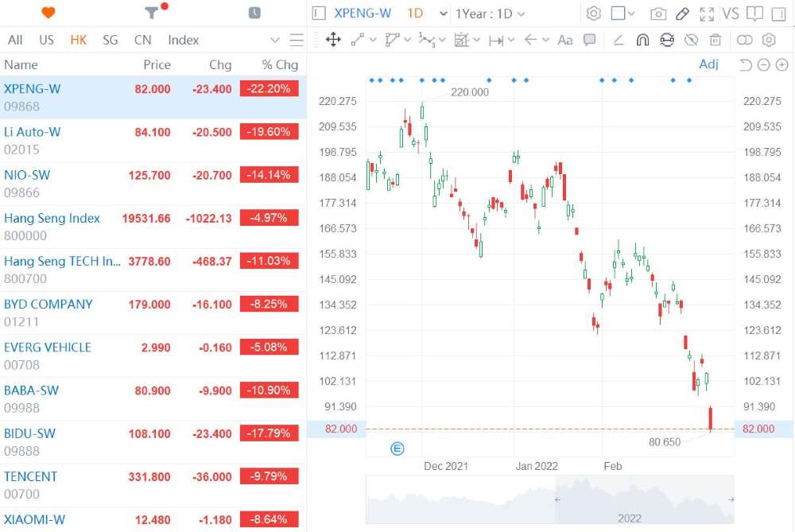This screenshot has width=795, height=532.
Task: Open the camera snapshot tool
Action: pyautogui.click(x=657, y=14)
